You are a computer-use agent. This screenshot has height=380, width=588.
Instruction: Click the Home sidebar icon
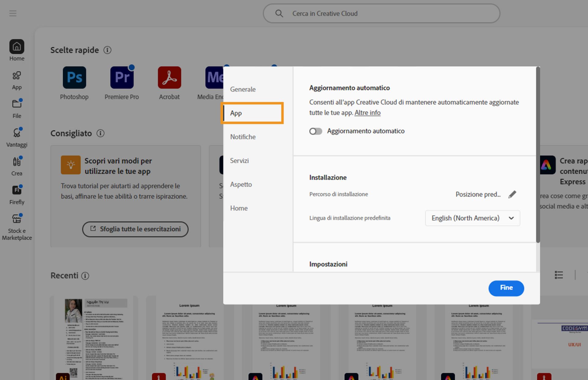17,47
